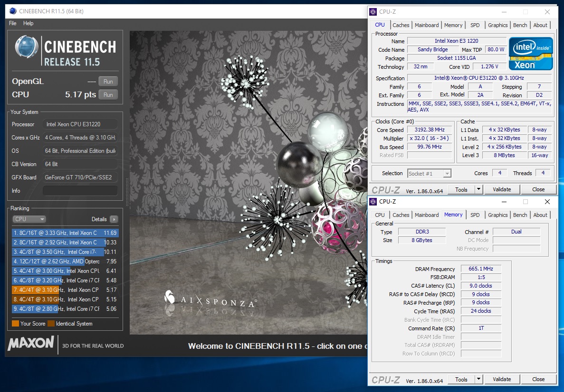Select ranking row 1 with score 11.69
The image size is (564, 392).
tap(65, 233)
